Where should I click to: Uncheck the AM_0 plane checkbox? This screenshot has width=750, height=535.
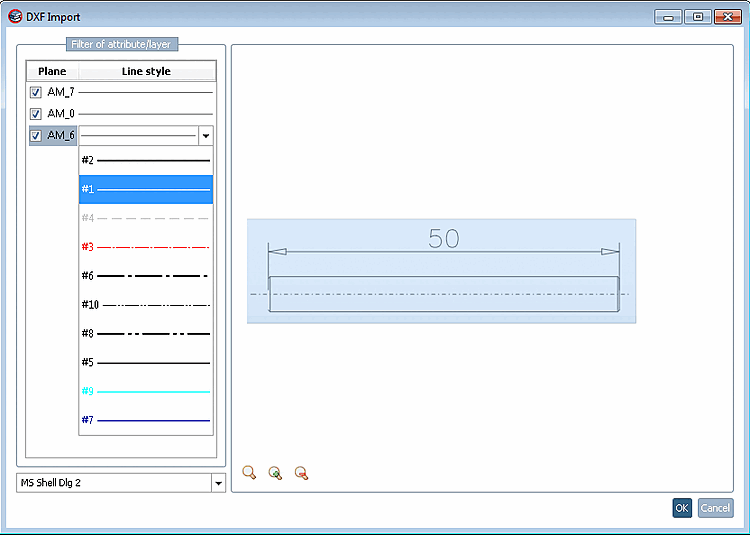tap(35, 114)
